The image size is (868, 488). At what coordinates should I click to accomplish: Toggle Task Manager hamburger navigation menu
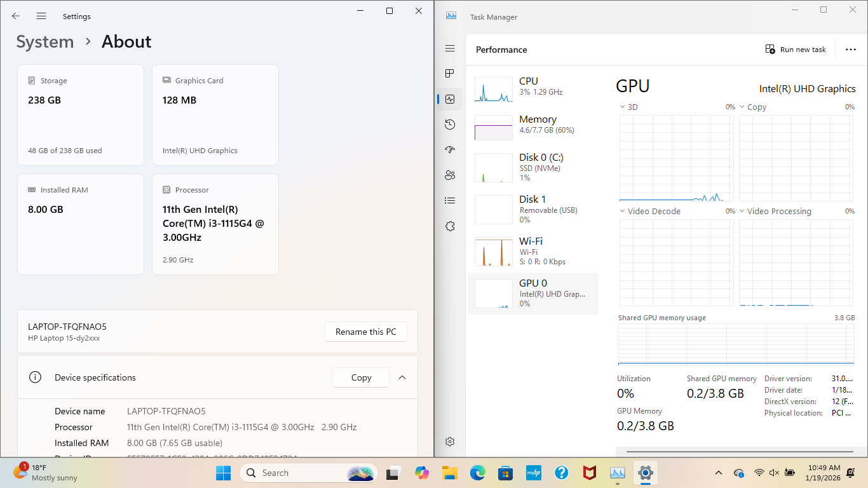click(450, 49)
